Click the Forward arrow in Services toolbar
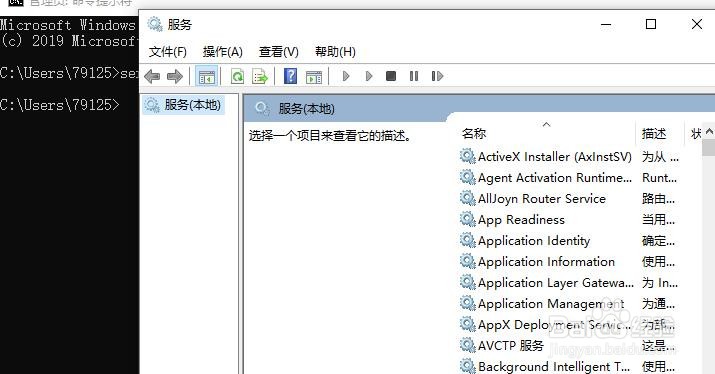 click(x=175, y=76)
